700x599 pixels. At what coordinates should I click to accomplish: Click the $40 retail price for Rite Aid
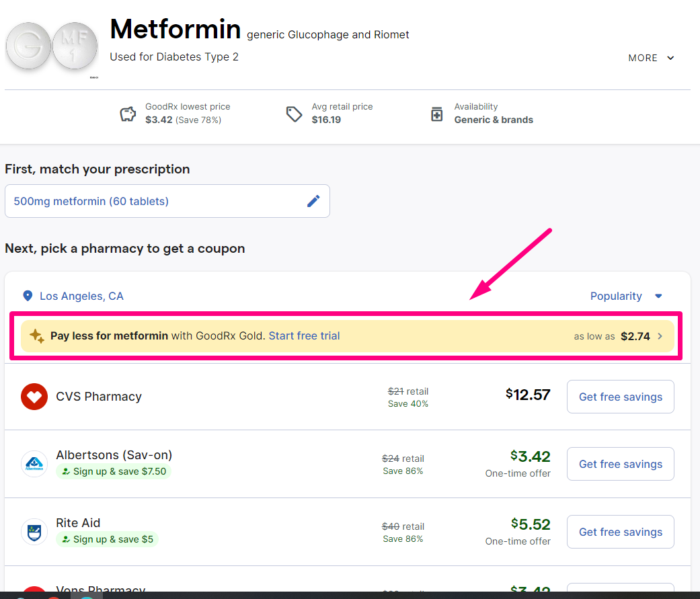(403, 526)
